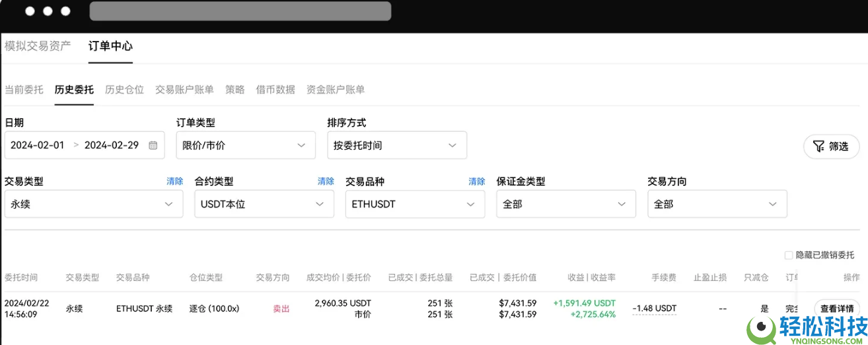The image size is (868, 345).
Task: Expand 排序方式 dropdown showing 按委托时间
Action: pyautogui.click(x=397, y=145)
